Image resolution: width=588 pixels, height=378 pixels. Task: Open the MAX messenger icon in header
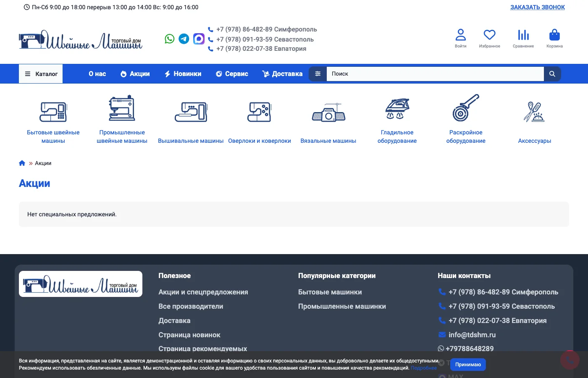tap(199, 39)
